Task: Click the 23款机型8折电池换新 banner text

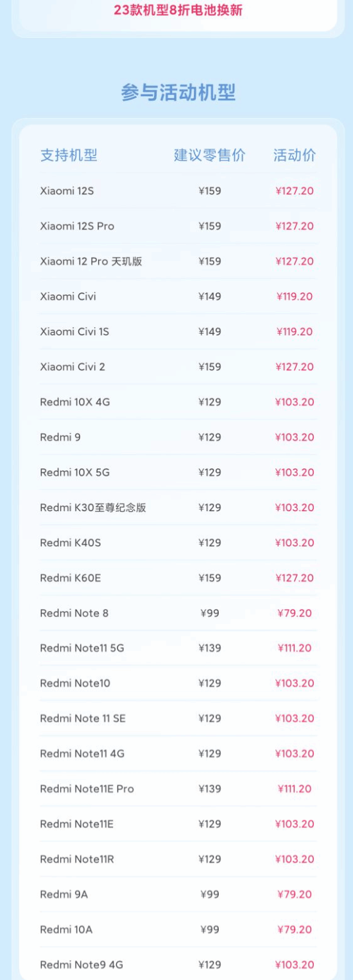Action: tap(178, 10)
